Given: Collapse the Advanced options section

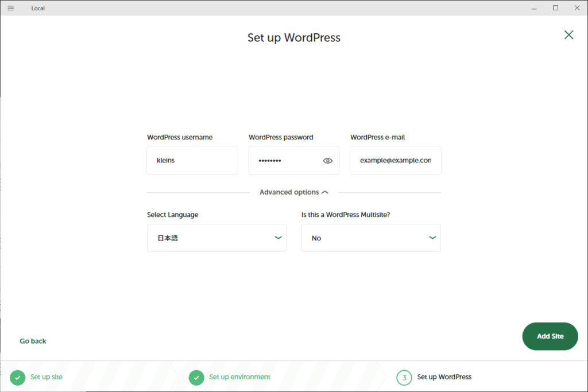Looking at the screenshot, I should pyautogui.click(x=293, y=192).
